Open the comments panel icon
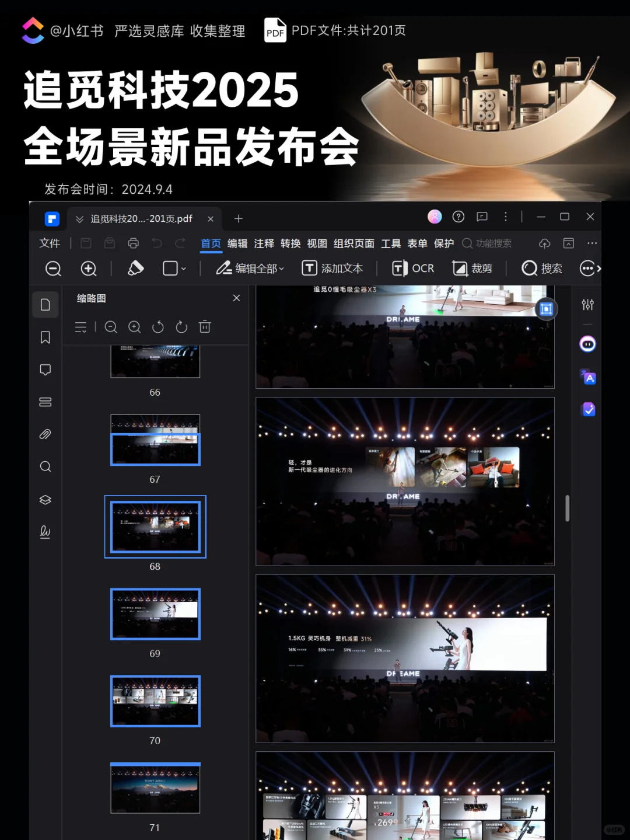Viewport: 630px width, 840px height. 45,370
